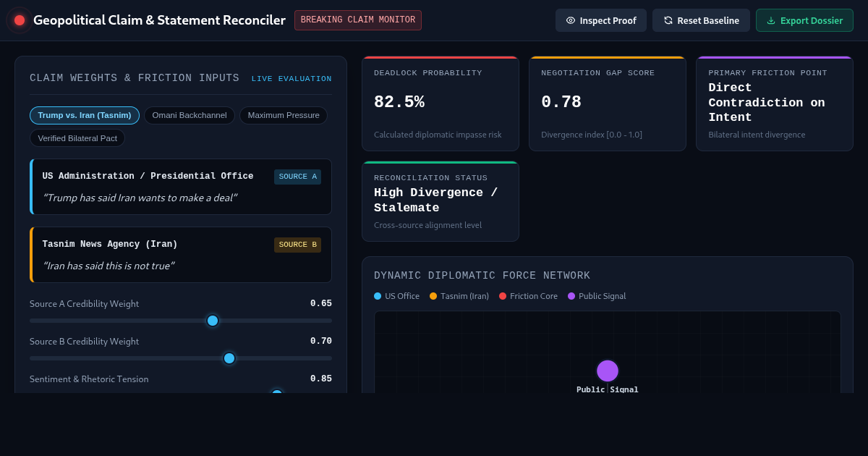This screenshot has height=456, width=868.
Task: Click the Source B Credibility Weight slider handle
Action: point(229,358)
